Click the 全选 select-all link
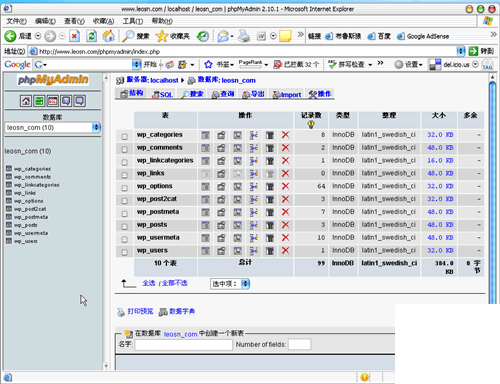The height and width of the screenshot is (384, 500). 149,283
